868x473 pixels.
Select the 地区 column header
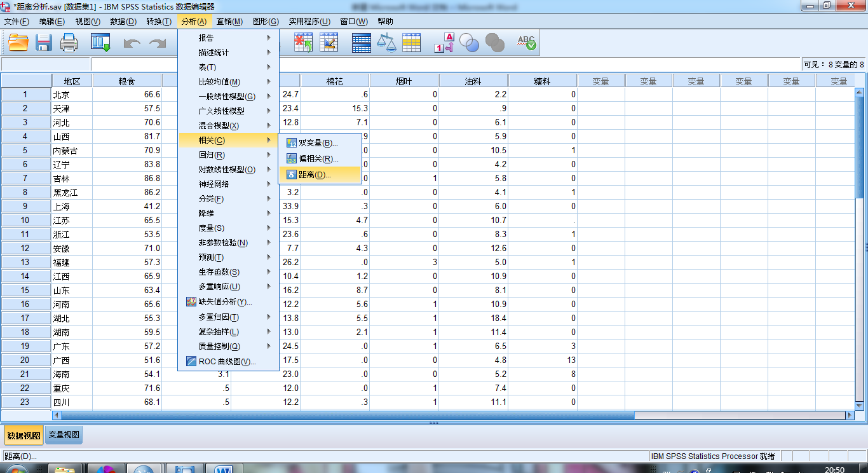point(72,81)
